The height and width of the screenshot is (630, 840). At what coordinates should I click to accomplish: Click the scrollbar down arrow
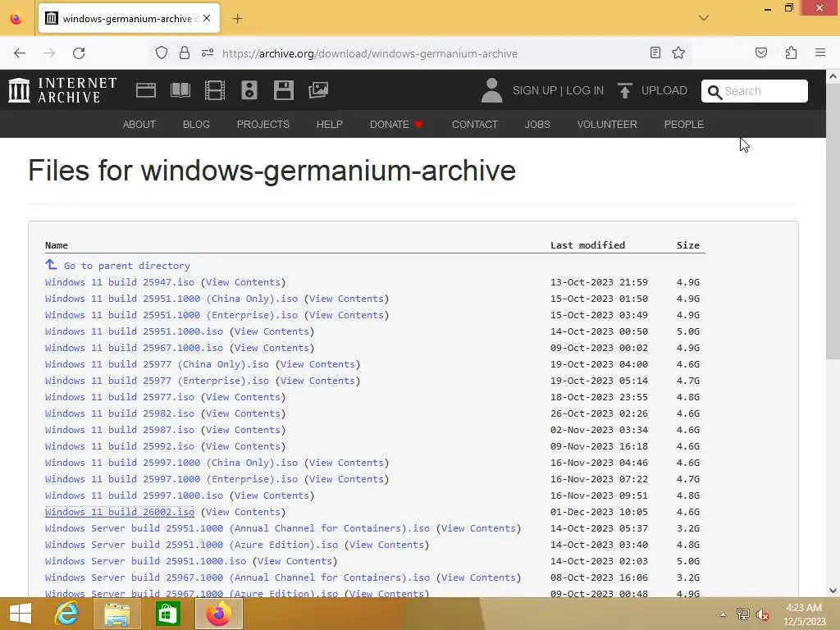click(833, 591)
